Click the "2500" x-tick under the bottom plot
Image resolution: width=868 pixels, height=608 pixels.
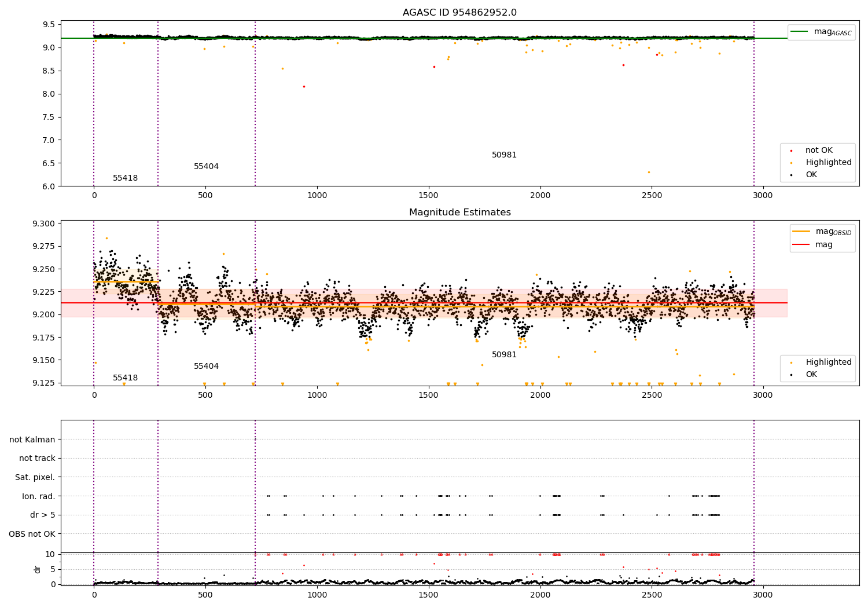click(652, 595)
